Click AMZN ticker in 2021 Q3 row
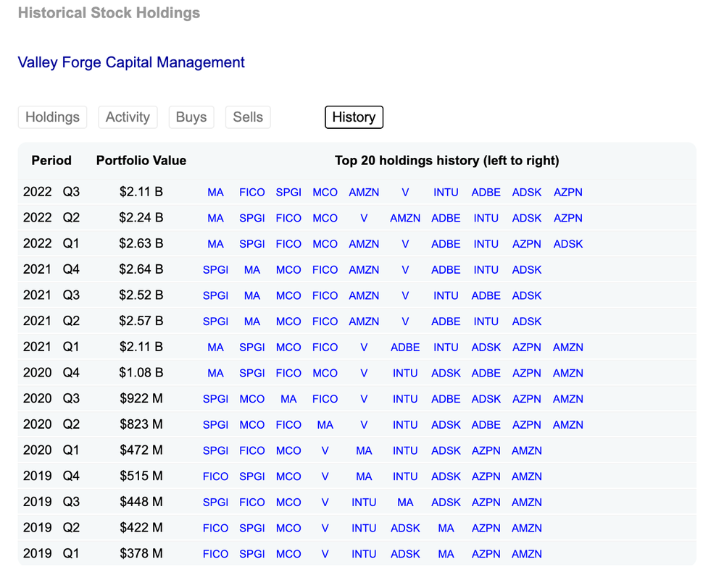The height and width of the screenshot is (588, 724). point(364,295)
